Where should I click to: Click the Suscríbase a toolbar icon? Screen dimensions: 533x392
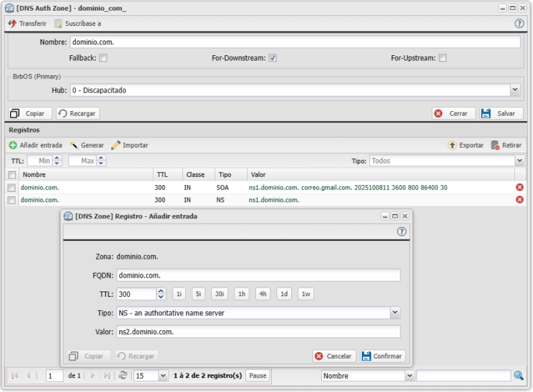pyautogui.click(x=59, y=23)
